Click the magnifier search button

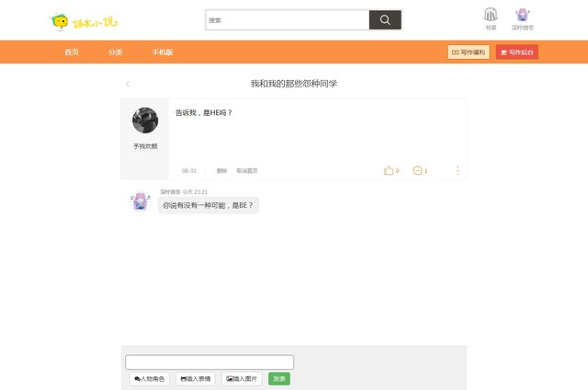385,20
